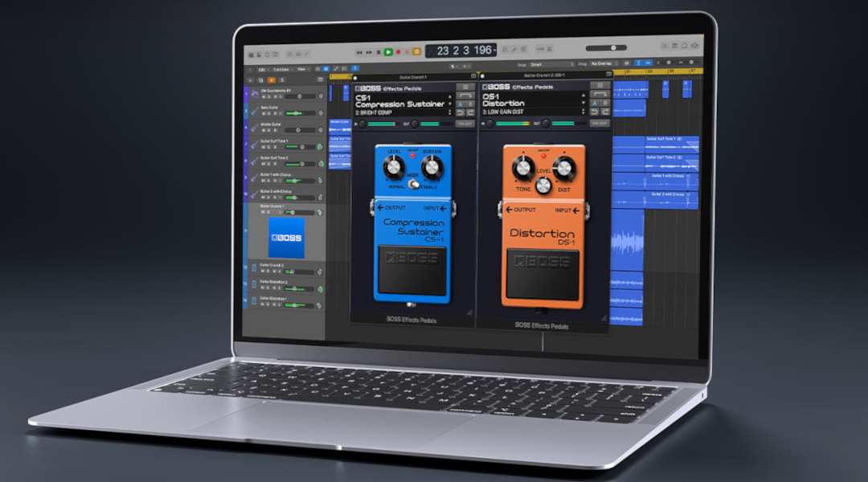Open the Drag dropdown set to No Overlap
This screenshot has width=868, height=482.
604,63
